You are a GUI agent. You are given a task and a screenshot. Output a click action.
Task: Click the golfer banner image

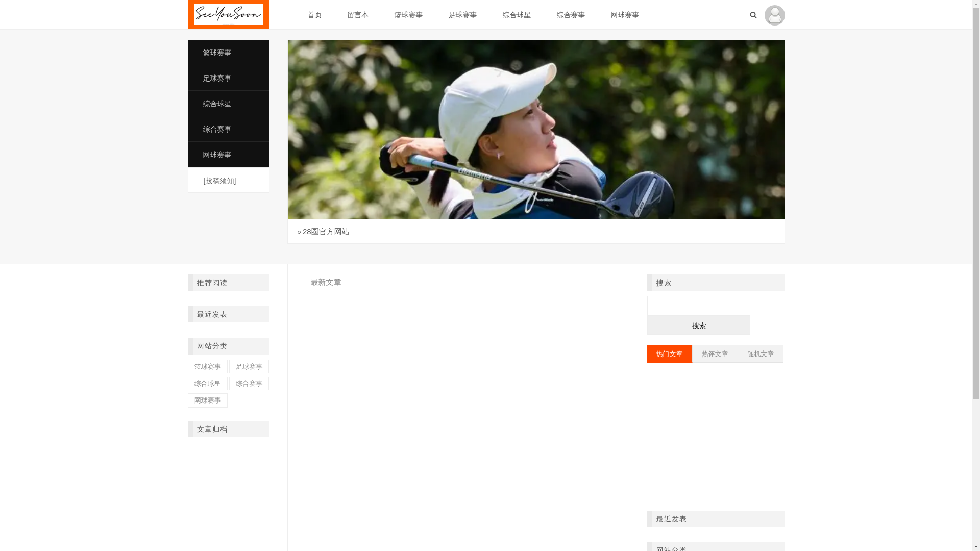[536, 130]
